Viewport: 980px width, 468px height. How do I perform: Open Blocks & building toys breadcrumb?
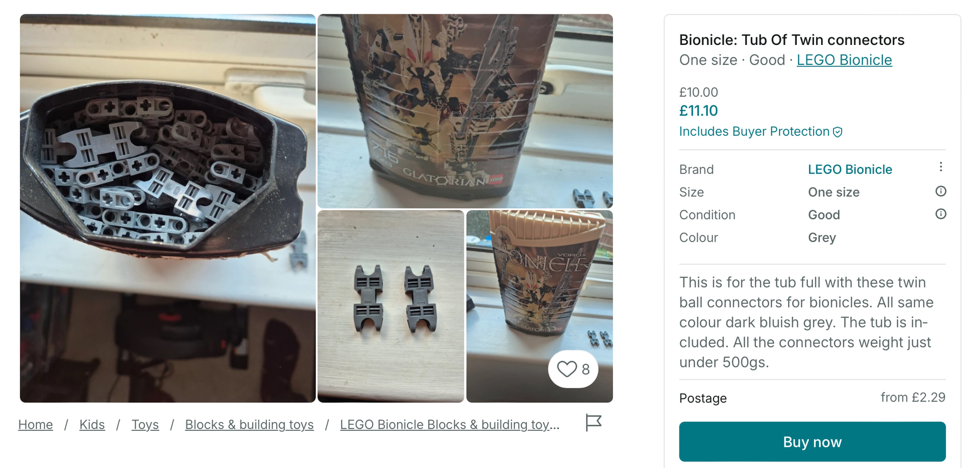(249, 425)
